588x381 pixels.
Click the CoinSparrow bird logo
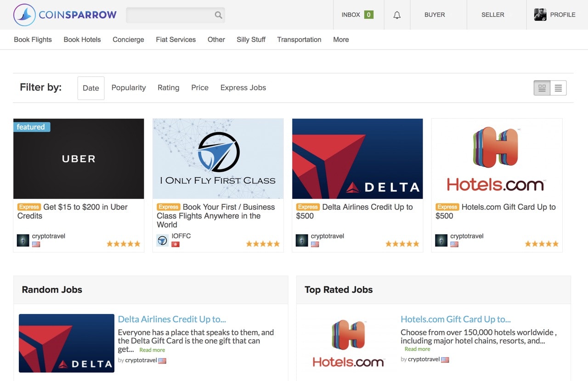tap(24, 15)
